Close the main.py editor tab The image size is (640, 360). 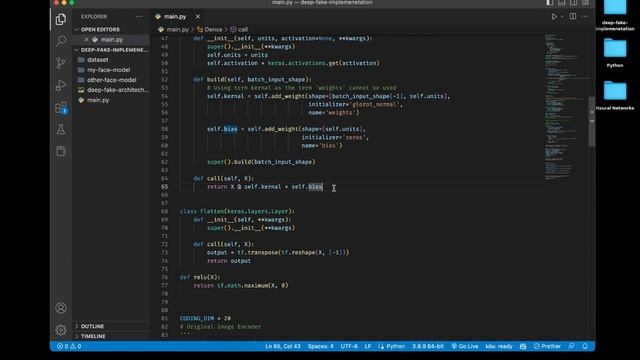tap(198, 17)
